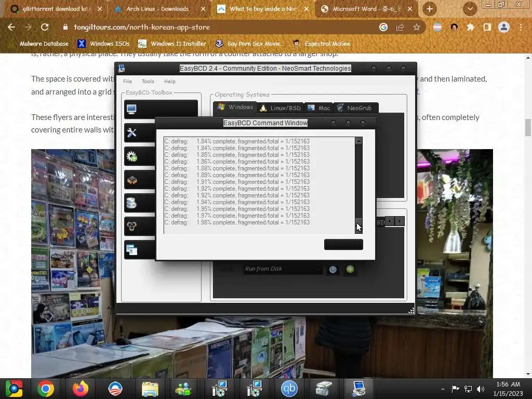This screenshot has width=532, height=399.
Task: Open BCD Backup/Repair database icon in toolbox
Action: pyautogui.click(x=140, y=203)
